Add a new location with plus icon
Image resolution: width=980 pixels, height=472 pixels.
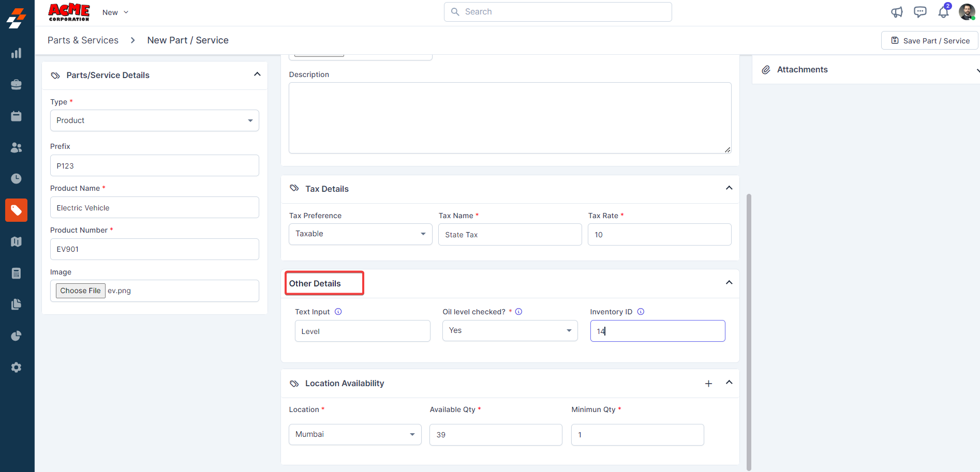point(708,384)
